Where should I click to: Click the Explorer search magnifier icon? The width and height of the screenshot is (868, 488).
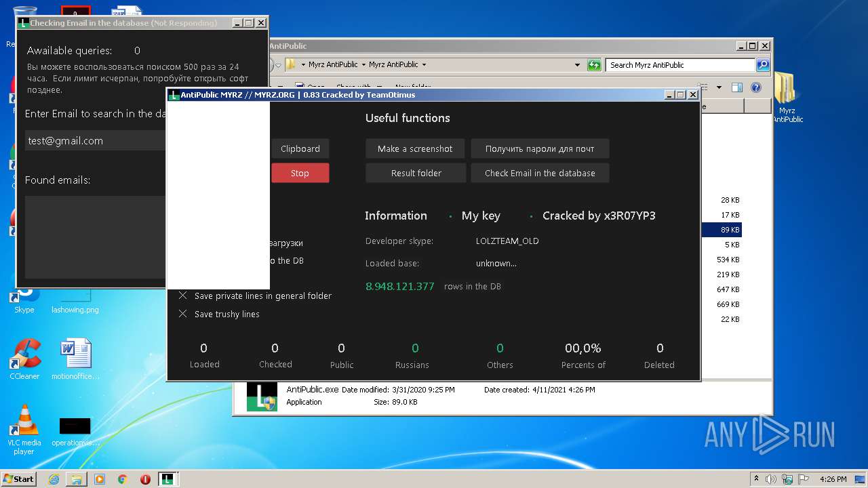tap(763, 65)
